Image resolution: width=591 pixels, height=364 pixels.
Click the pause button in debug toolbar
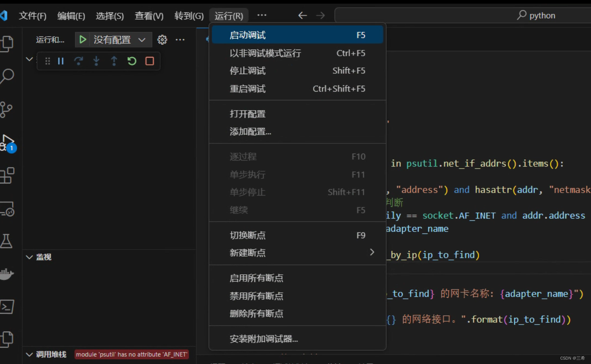tap(61, 61)
